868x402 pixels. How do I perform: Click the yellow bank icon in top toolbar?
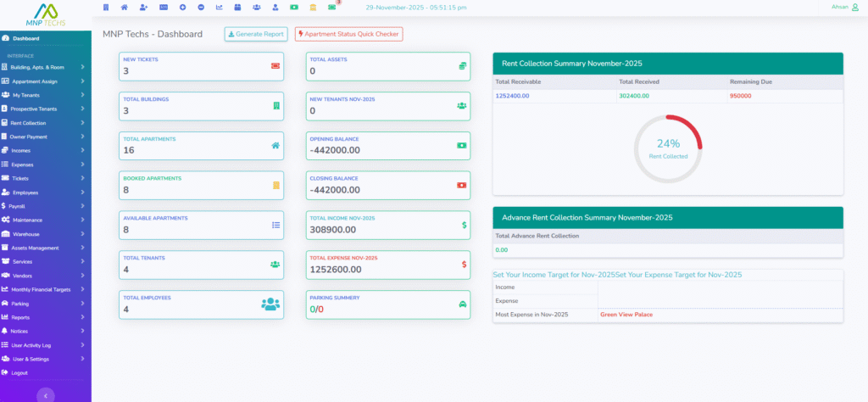pos(314,7)
